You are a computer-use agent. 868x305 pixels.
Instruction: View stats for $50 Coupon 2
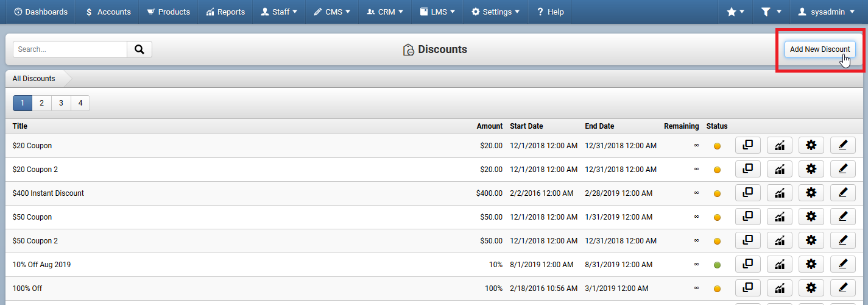[x=780, y=240]
